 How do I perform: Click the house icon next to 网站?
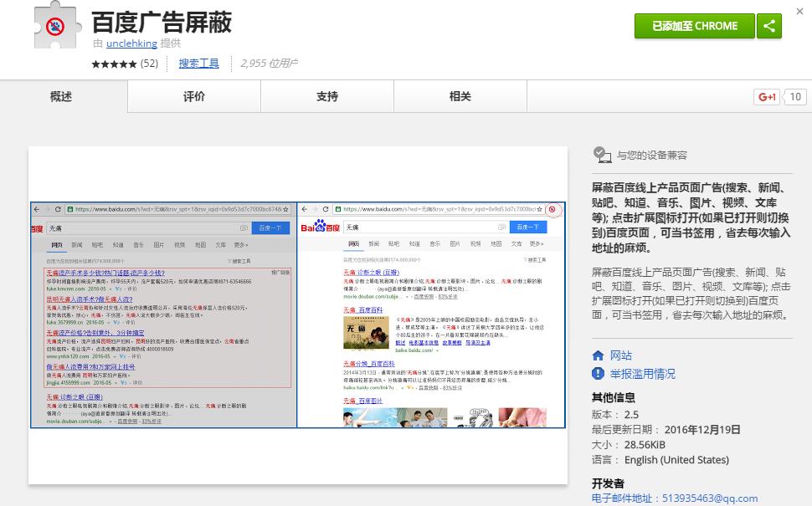tap(597, 354)
